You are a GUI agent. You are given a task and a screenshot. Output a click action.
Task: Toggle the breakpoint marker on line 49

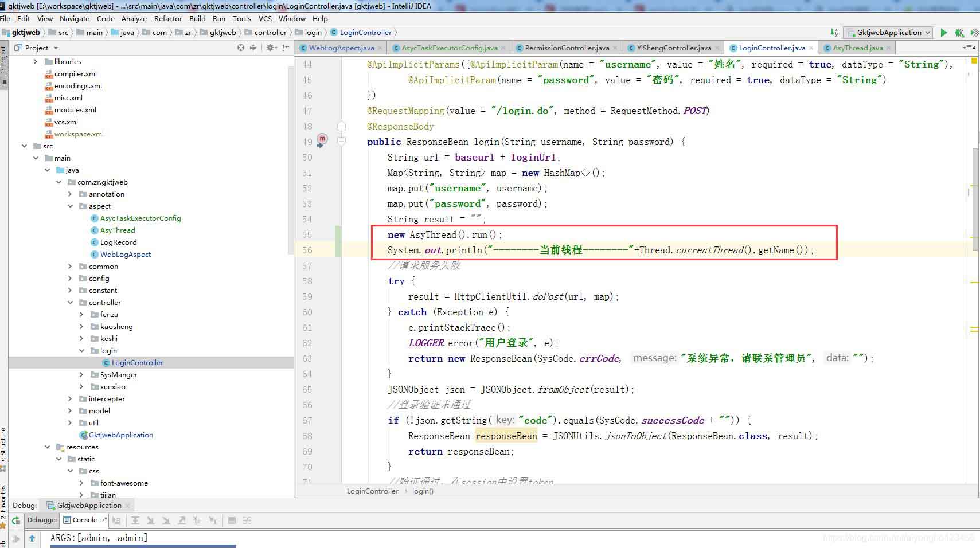(x=322, y=139)
